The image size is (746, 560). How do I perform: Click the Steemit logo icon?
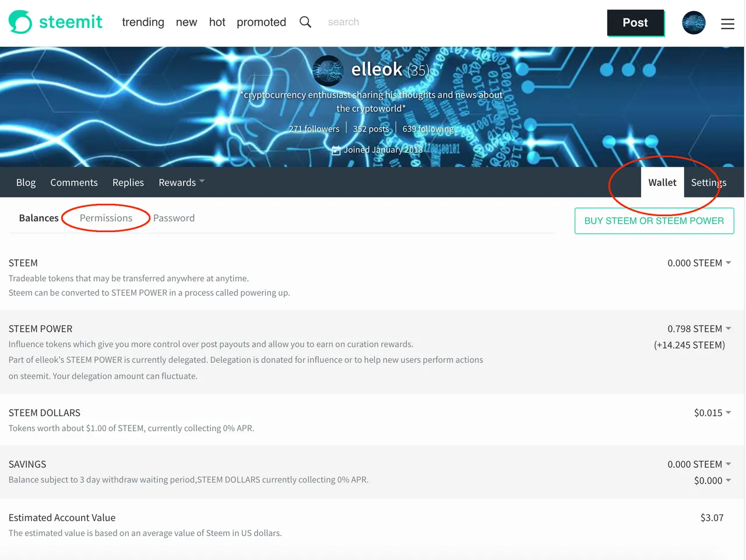point(20,22)
